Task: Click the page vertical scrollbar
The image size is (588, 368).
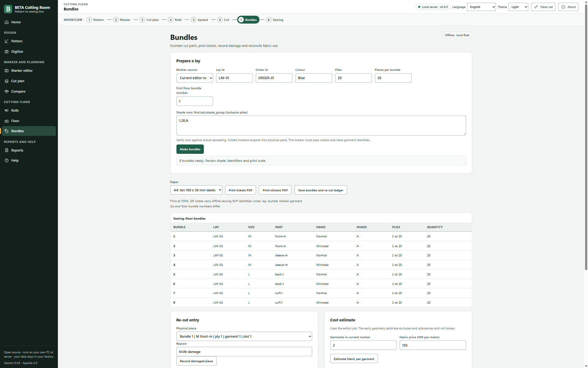Action: point(586,138)
